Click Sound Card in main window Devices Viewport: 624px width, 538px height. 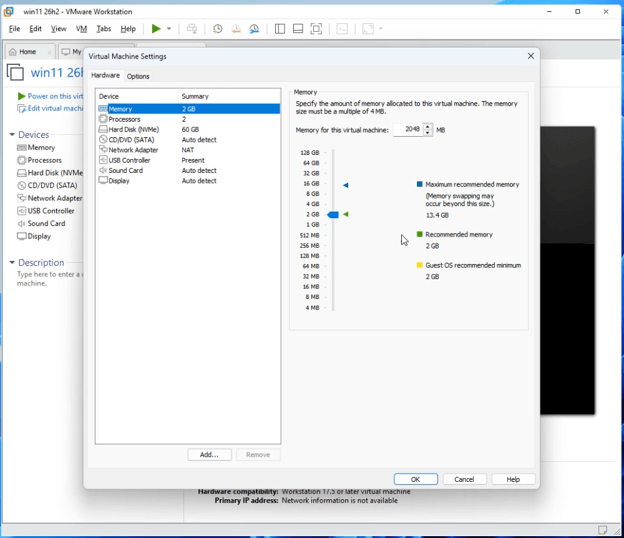41,224
